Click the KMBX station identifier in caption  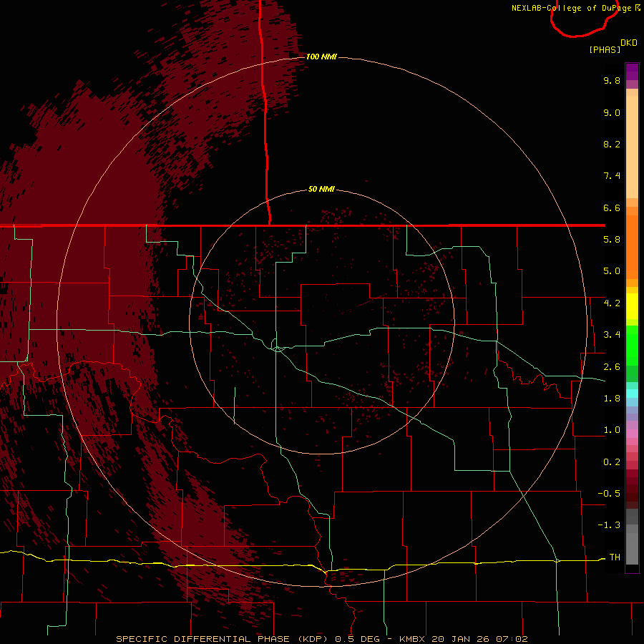pos(412,639)
